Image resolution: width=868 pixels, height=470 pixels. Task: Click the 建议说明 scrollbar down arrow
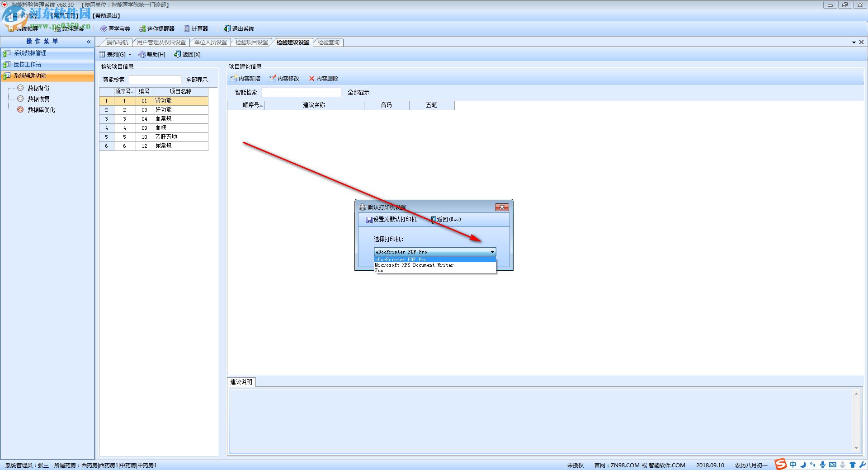[x=856, y=448]
